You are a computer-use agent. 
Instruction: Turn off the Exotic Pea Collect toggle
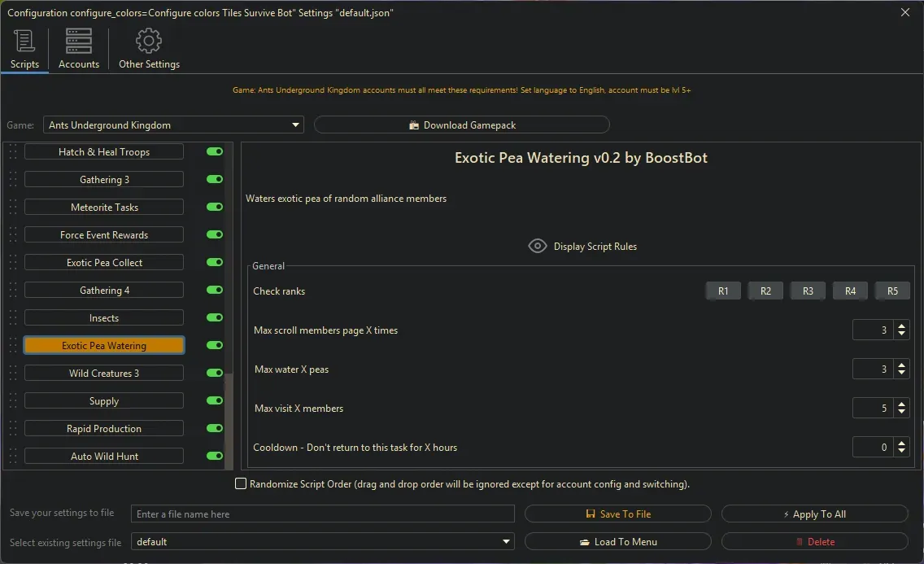click(x=215, y=263)
